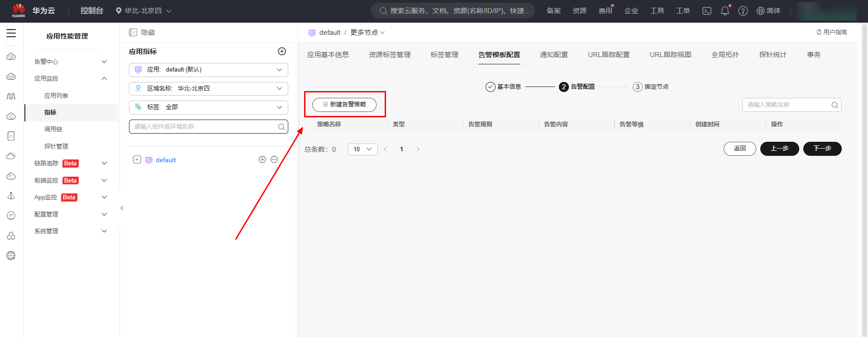Click the notification bell icon

[x=725, y=11]
